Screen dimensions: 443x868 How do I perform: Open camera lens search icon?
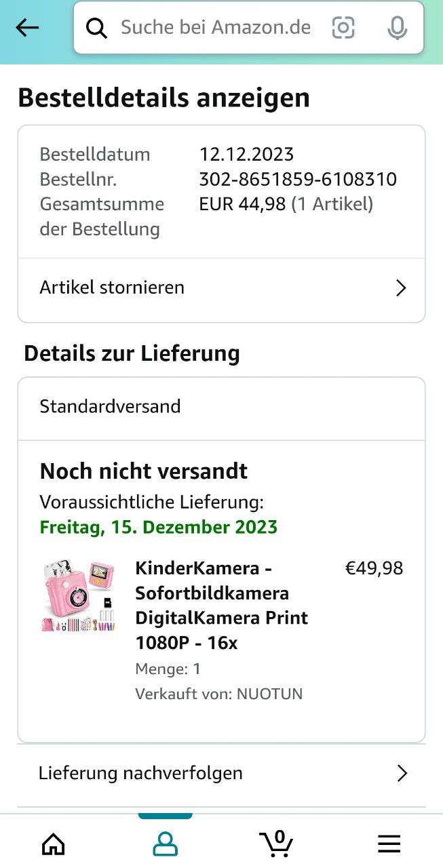[343, 28]
